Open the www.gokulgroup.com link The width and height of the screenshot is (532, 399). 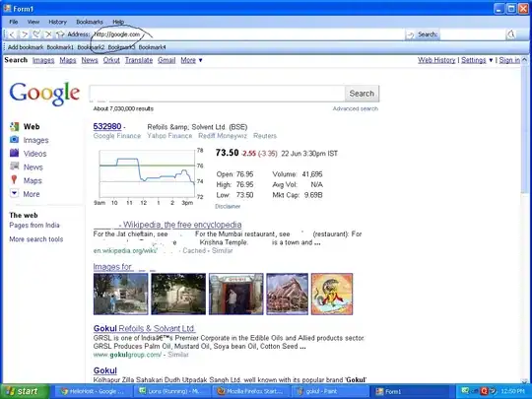tap(127, 355)
